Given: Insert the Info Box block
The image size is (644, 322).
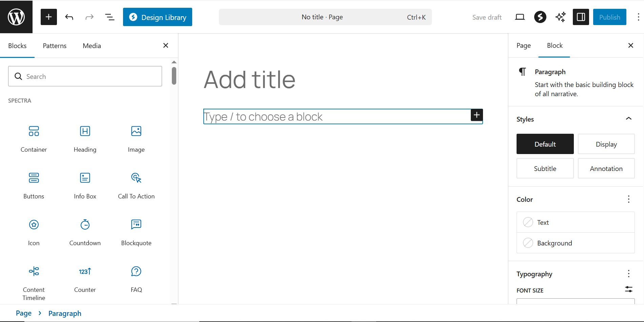Looking at the screenshot, I should tap(85, 186).
